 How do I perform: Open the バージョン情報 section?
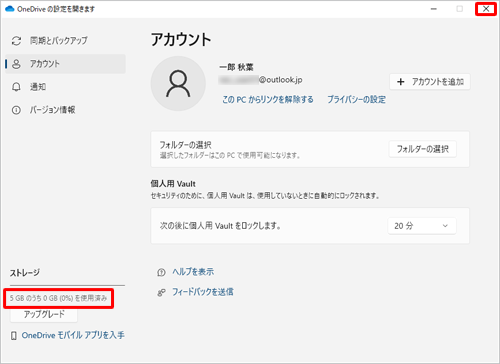click(66, 110)
